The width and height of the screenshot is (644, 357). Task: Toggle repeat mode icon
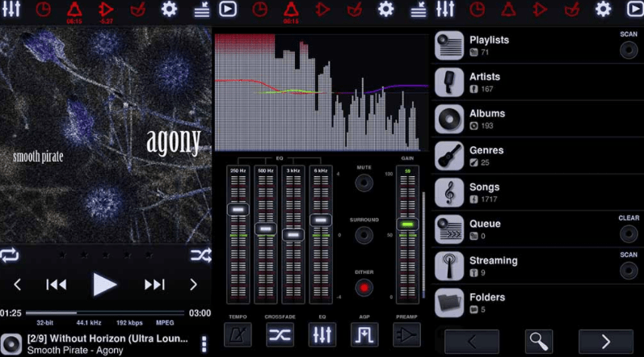pyautogui.click(x=10, y=255)
